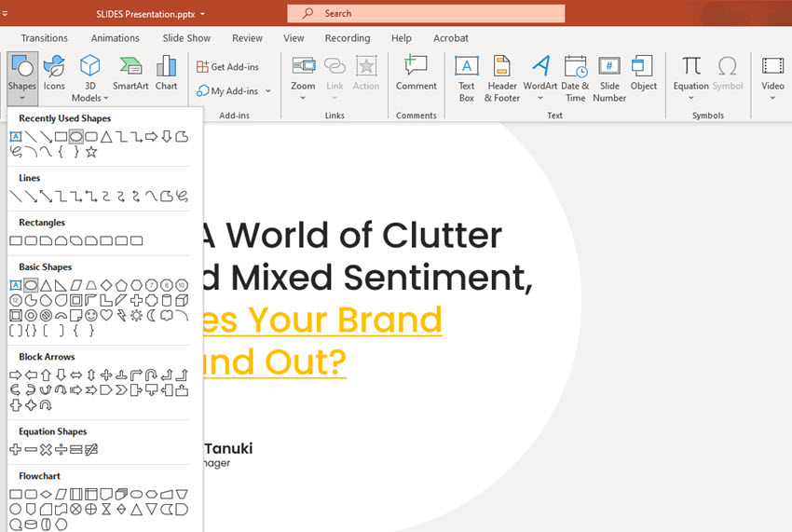Open the Header & Footer dialog
Viewport: 792px width, 532px height.
pos(503,75)
